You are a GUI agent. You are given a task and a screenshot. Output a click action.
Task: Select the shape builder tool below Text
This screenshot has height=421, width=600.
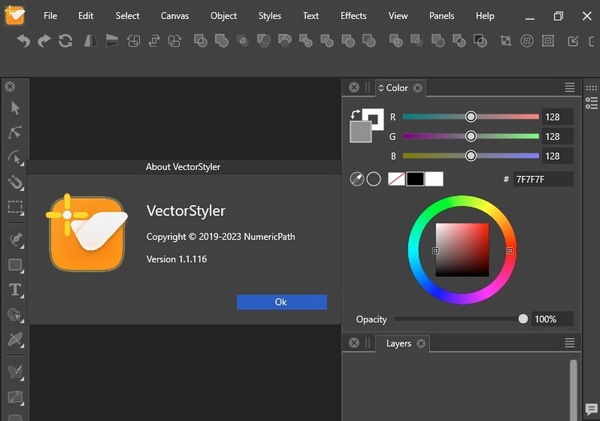pos(16,315)
